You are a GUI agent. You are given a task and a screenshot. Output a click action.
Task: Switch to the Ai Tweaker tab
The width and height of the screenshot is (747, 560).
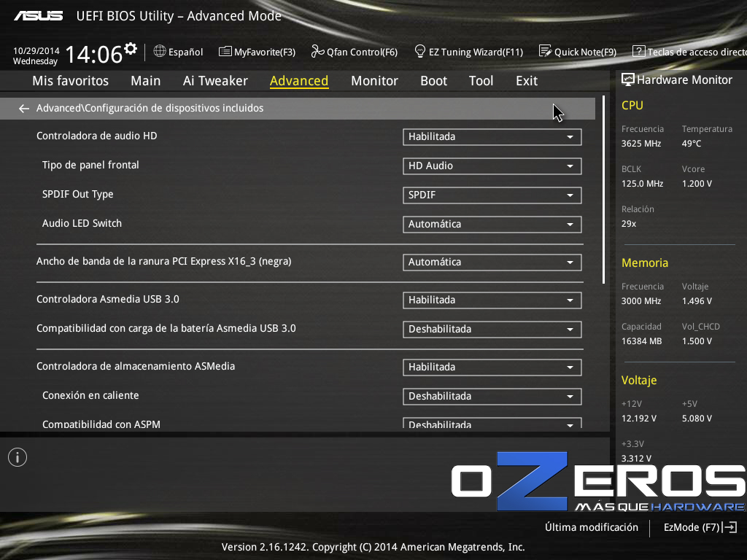(x=215, y=81)
